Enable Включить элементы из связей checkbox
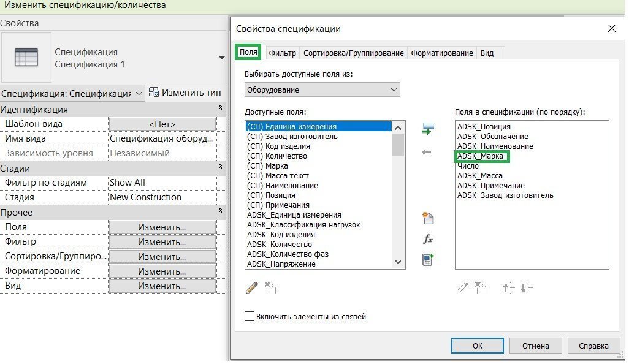The width and height of the screenshot is (629, 364). click(250, 317)
